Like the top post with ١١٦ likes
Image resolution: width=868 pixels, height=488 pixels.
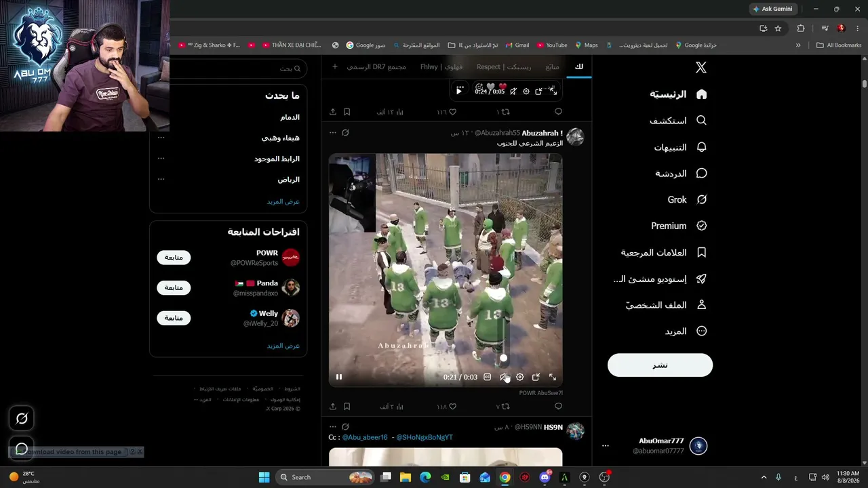[x=446, y=112]
